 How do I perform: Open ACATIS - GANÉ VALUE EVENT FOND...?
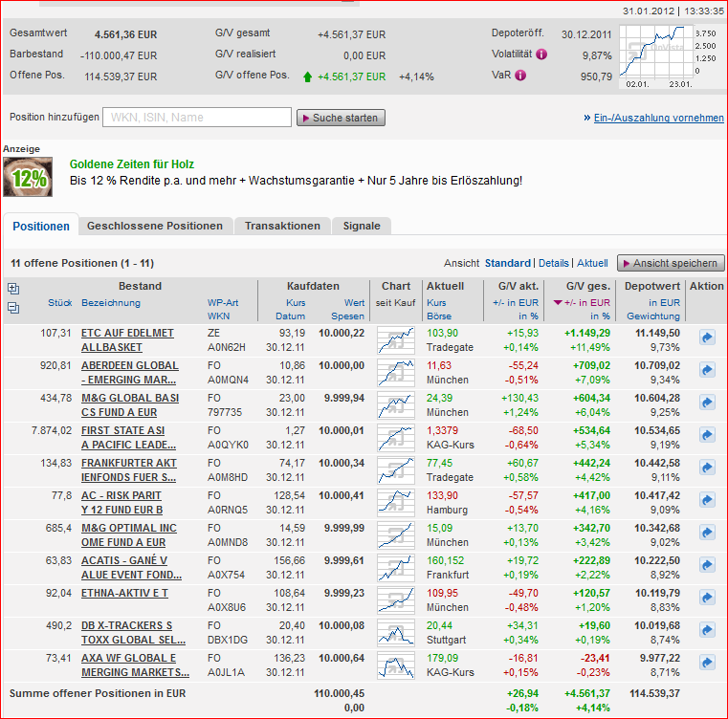click(x=131, y=568)
